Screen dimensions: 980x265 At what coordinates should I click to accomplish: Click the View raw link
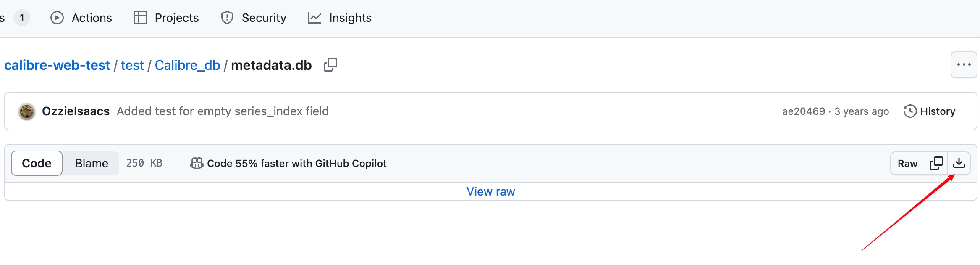(490, 191)
